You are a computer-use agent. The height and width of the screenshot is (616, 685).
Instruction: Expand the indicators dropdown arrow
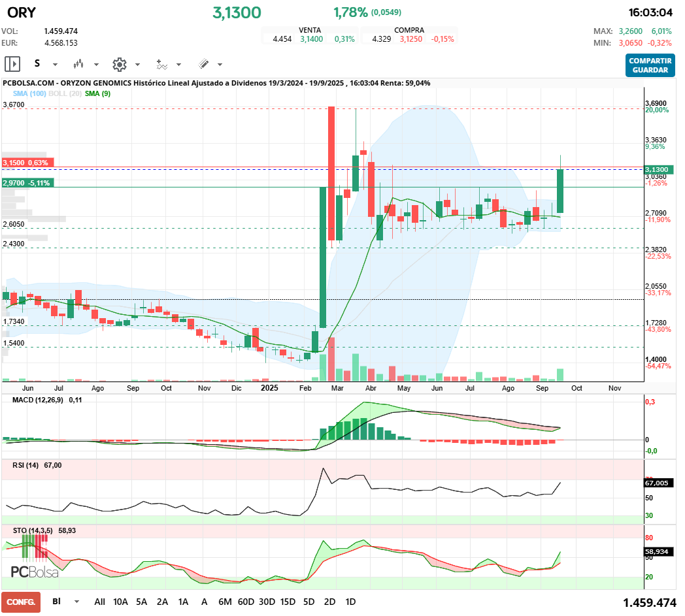coord(178,65)
